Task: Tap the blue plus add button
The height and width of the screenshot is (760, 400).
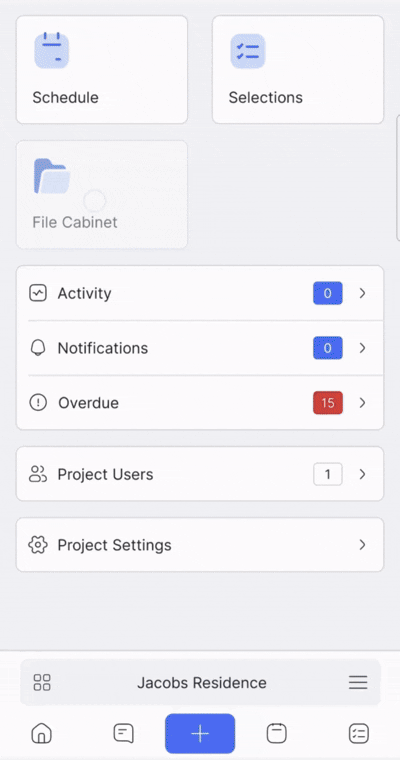Action: tap(200, 733)
